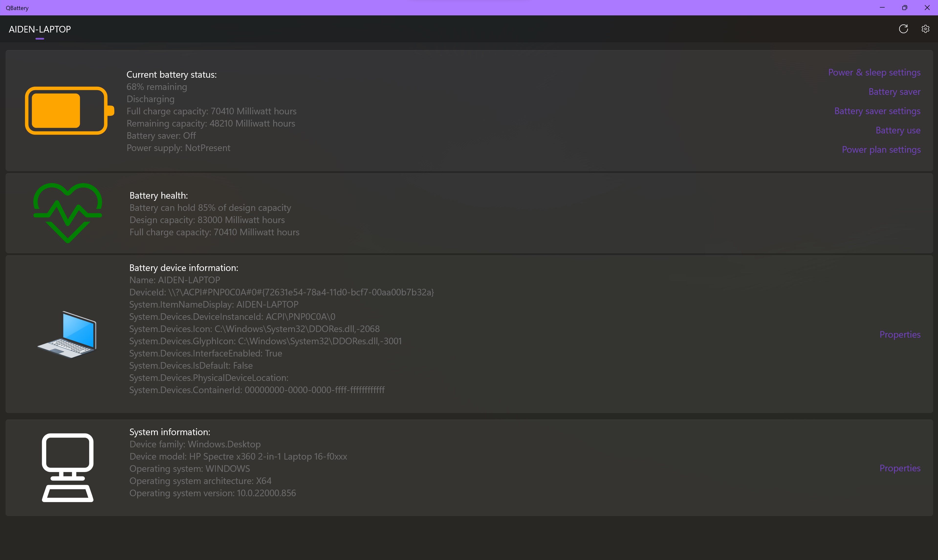
Task: Select the AIDEN-LAPTOP tab
Action: 40,29
